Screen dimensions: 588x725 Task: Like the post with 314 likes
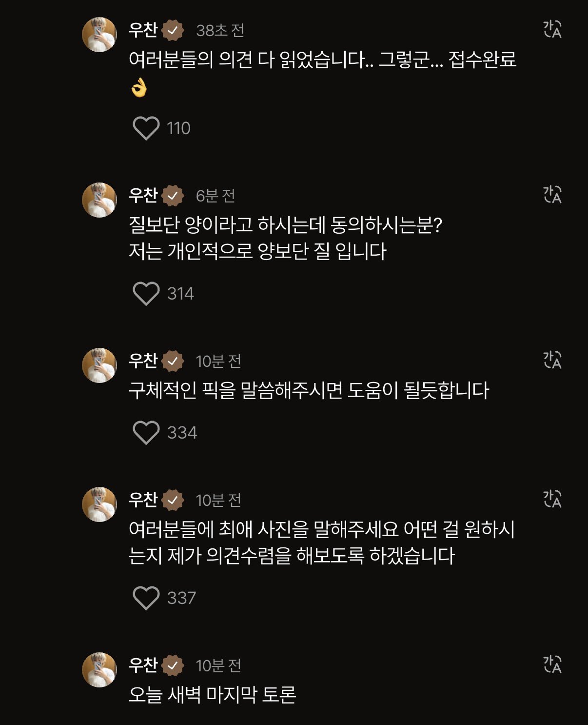(x=146, y=294)
